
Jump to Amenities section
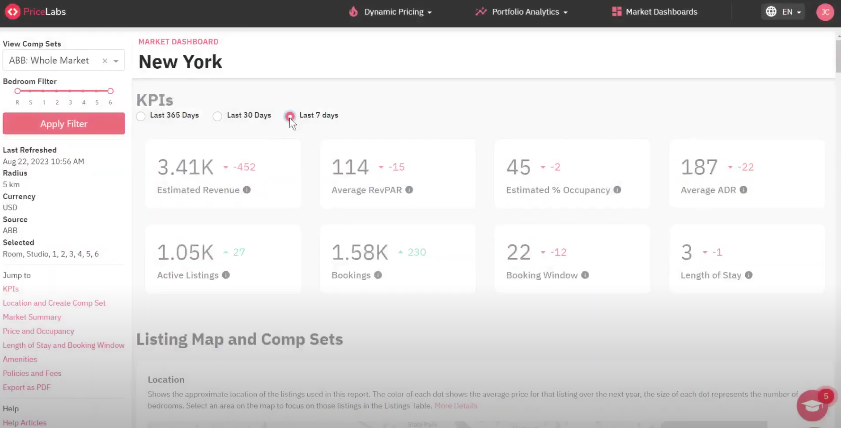(20, 359)
